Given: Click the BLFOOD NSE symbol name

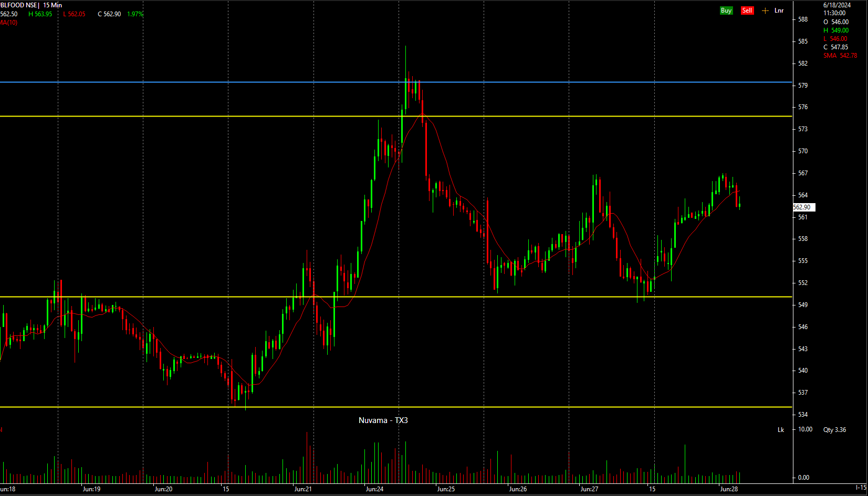Looking at the screenshot, I should (x=18, y=5).
